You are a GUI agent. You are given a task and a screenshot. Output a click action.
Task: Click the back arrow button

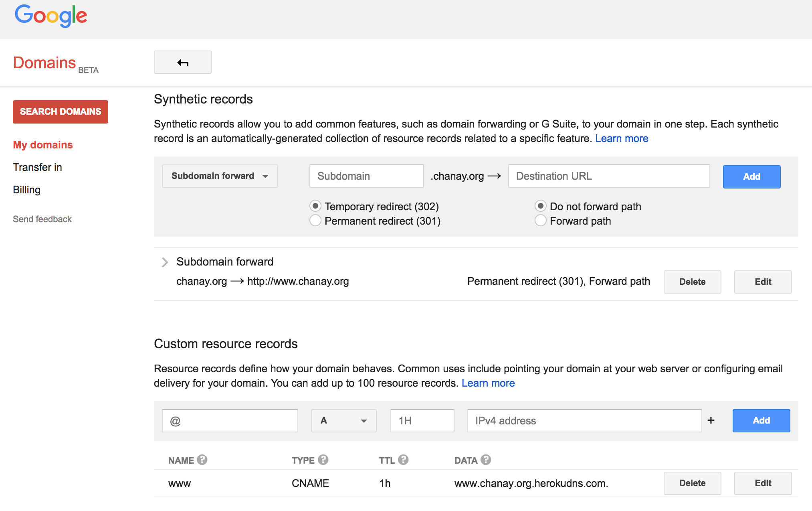(182, 62)
